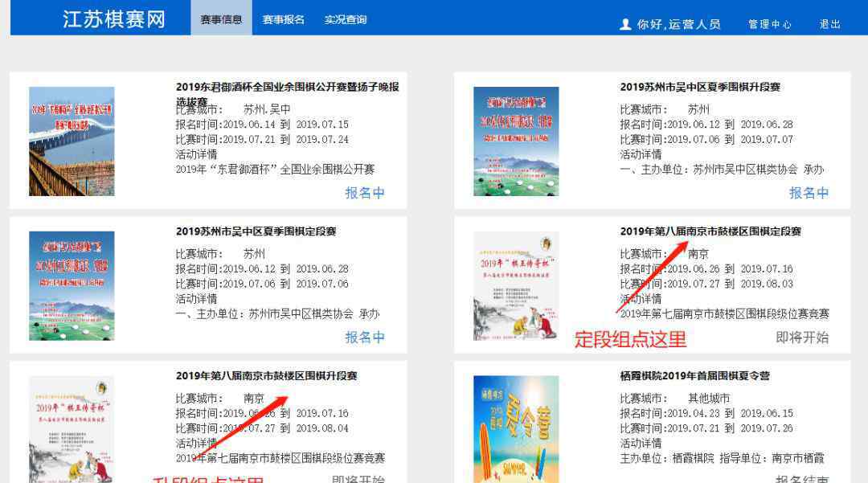This screenshot has height=483, width=868.
Task: Click 报名中 for 吴中区夏季围棋升段赛
Action: (809, 193)
